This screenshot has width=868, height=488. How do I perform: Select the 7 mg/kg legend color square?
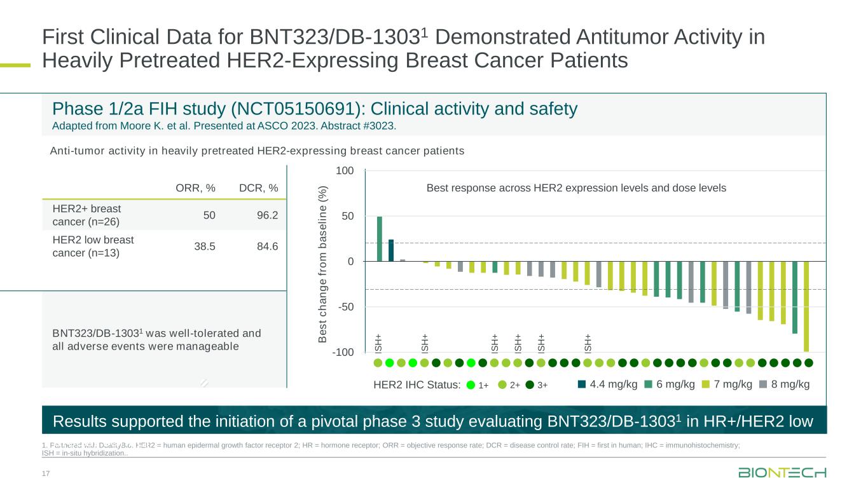click(706, 384)
